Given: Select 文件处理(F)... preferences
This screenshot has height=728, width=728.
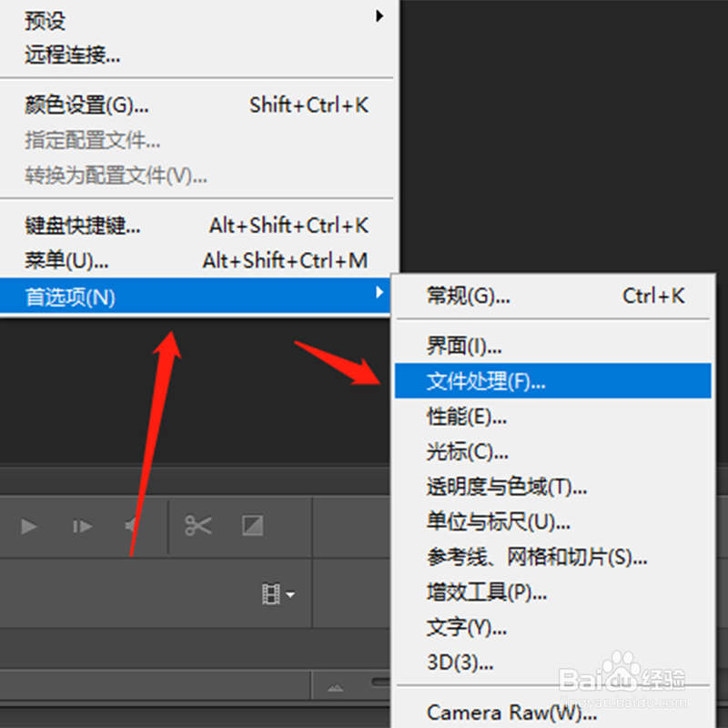Looking at the screenshot, I should coord(552,380).
